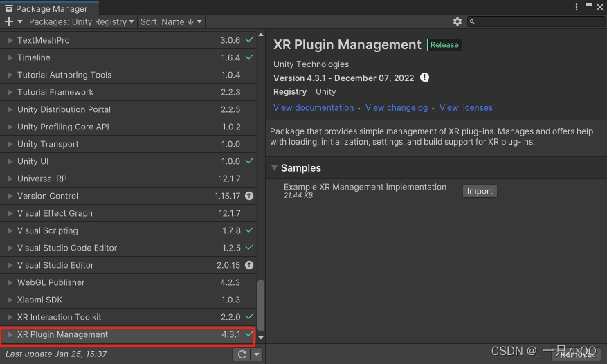Viewport: 607px width, 364px height.
Task: Click into the package search field
Action: (x=536, y=21)
